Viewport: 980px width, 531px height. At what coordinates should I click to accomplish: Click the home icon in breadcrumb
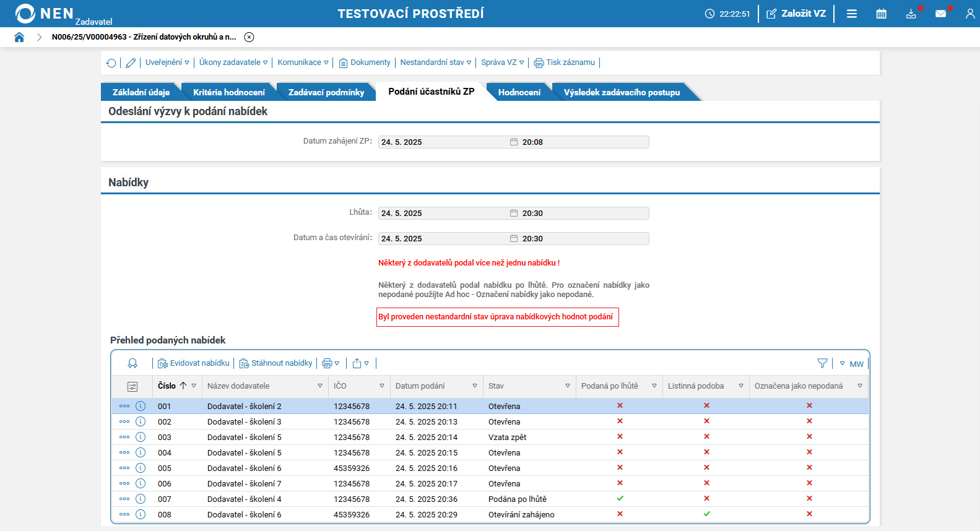tap(19, 37)
